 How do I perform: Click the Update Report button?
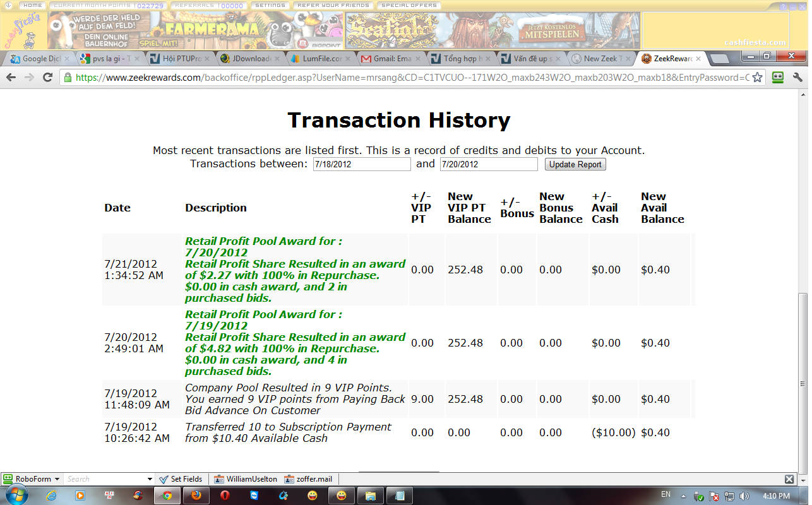pos(575,164)
